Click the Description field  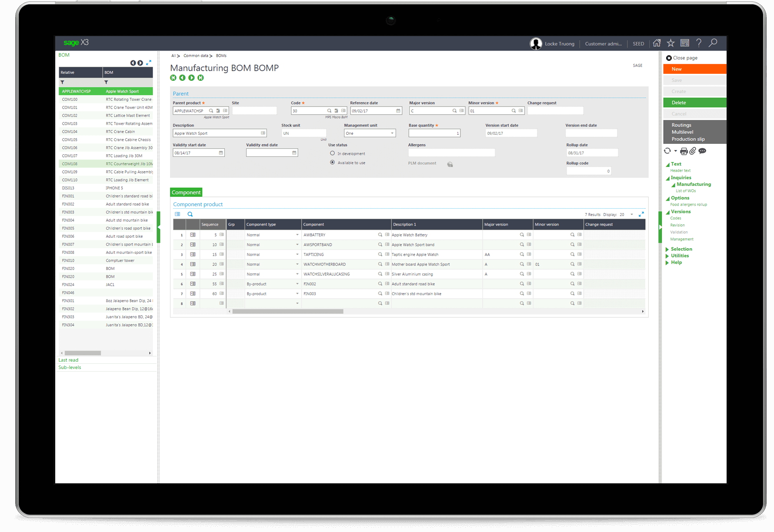(x=220, y=133)
